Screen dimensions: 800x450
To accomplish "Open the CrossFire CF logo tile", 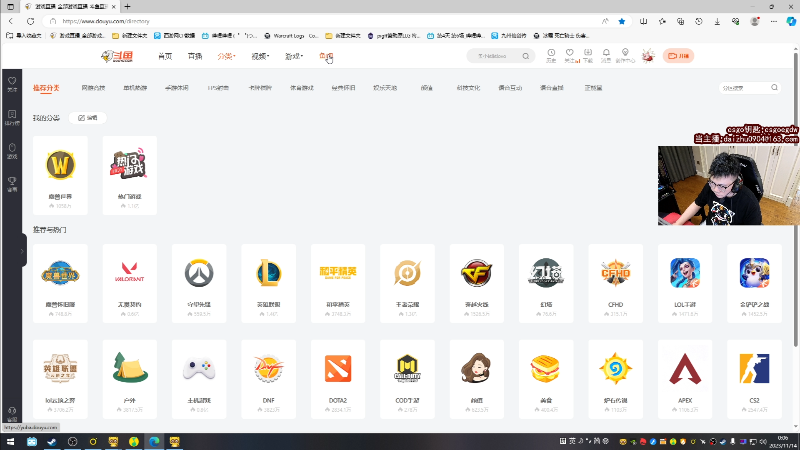I will (x=477, y=283).
